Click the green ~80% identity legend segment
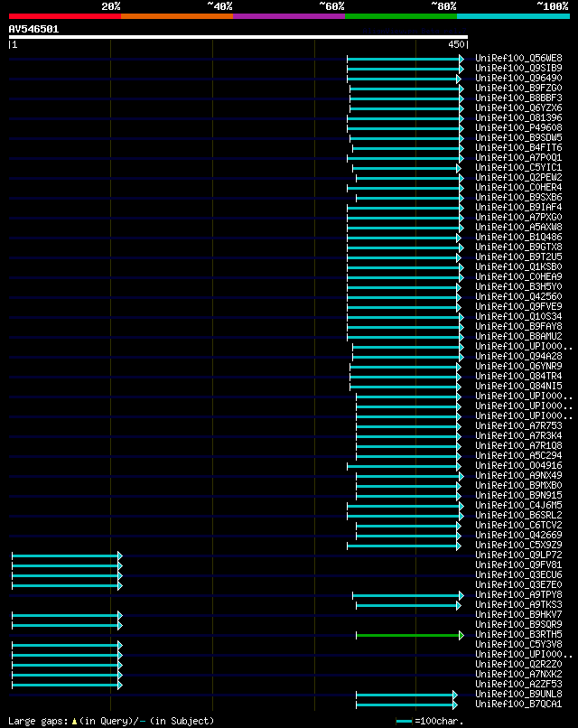 [x=401, y=16]
